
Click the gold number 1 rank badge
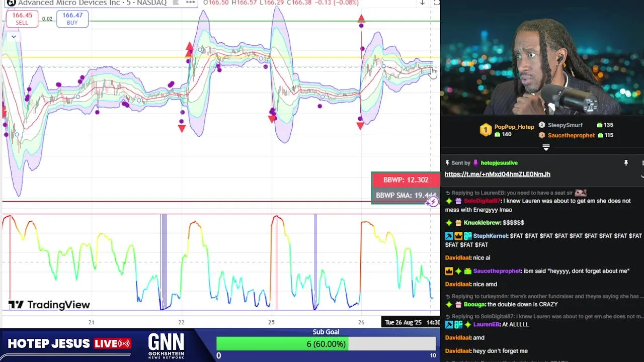pos(485,130)
